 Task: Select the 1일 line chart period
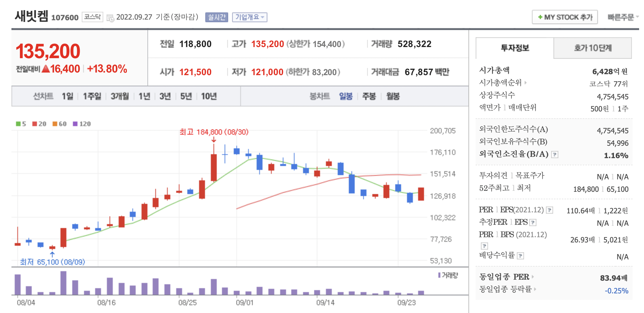(67, 96)
